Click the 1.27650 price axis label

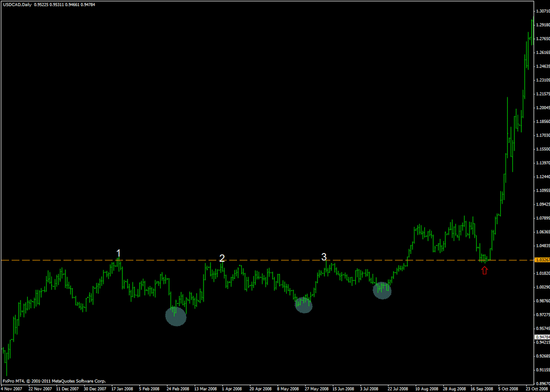[x=542, y=39]
